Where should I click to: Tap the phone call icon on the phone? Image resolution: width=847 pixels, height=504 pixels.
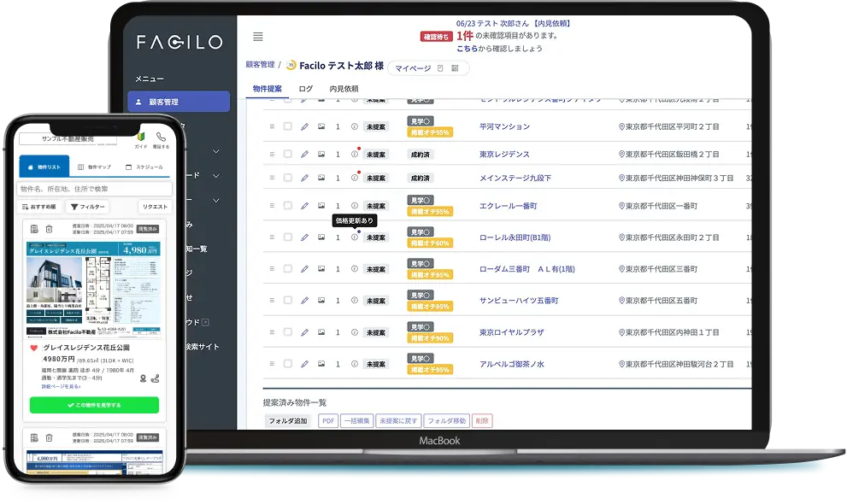click(x=161, y=140)
